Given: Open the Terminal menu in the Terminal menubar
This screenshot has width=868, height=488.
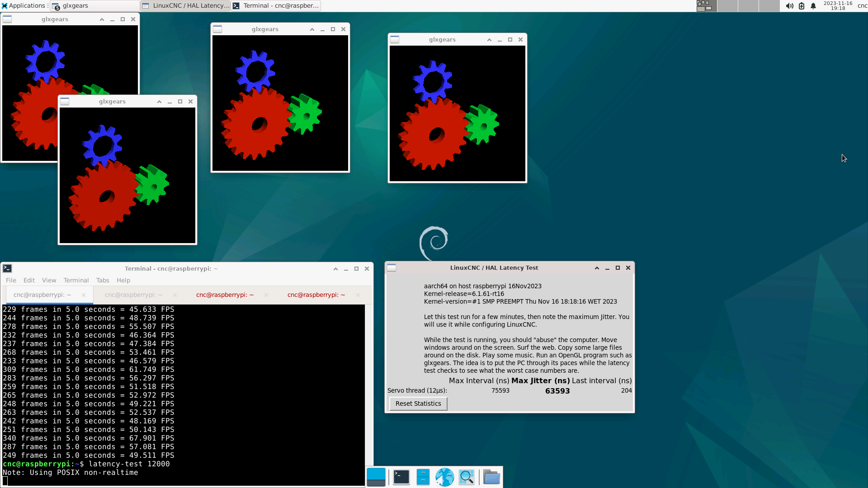Looking at the screenshot, I should click(x=76, y=280).
